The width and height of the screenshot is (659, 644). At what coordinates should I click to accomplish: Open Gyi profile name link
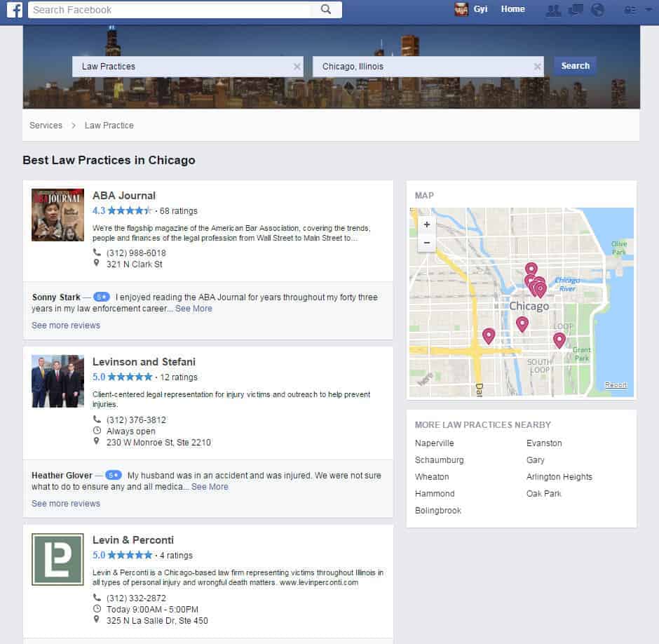[480, 9]
